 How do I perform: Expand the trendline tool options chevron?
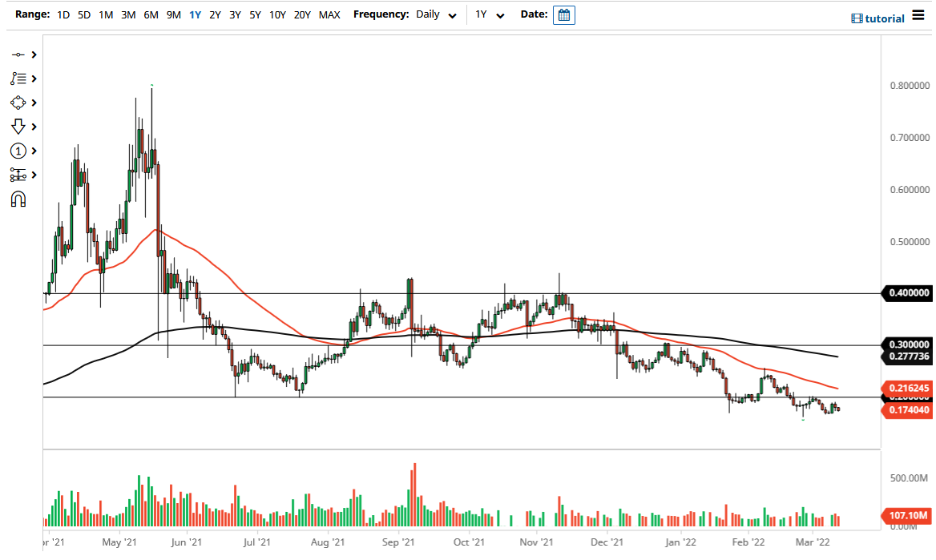pos(33,54)
